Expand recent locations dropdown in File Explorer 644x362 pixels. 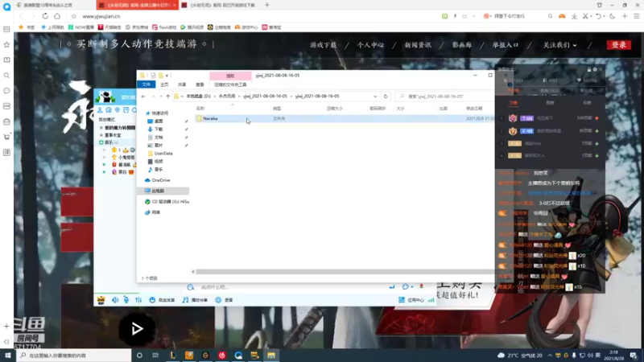pyautogui.click(x=160, y=97)
